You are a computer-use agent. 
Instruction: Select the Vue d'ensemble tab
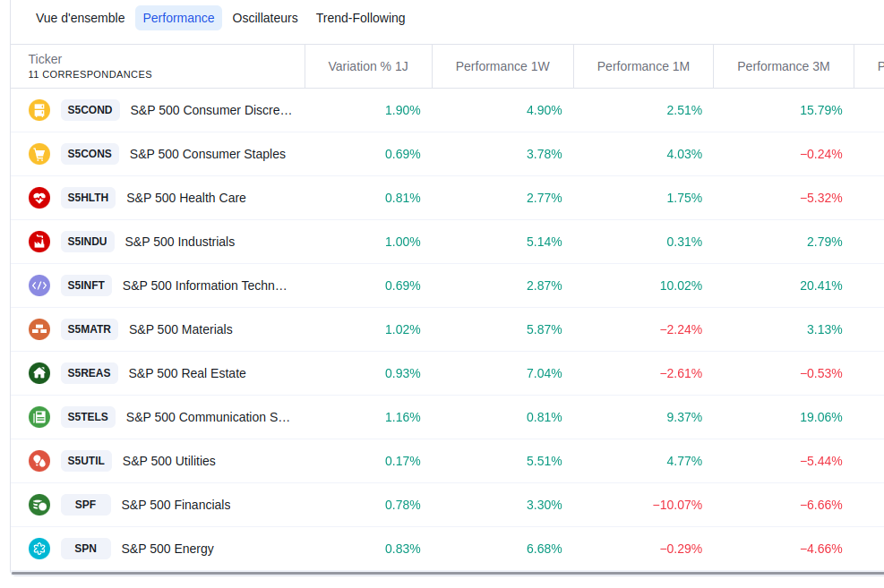point(81,18)
